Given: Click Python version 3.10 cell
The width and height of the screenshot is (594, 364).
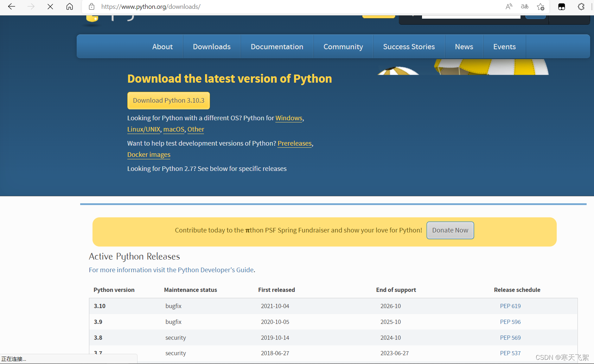Looking at the screenshot, I should coord(100,306).
